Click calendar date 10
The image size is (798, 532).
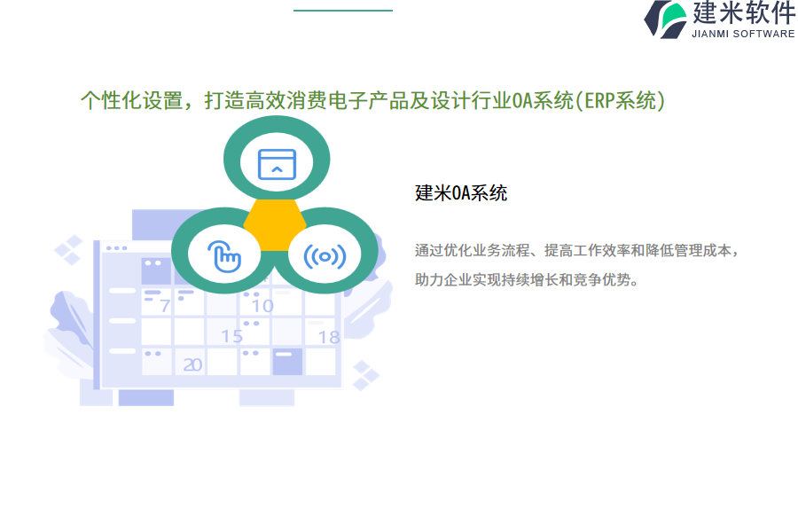coord(262,306)
